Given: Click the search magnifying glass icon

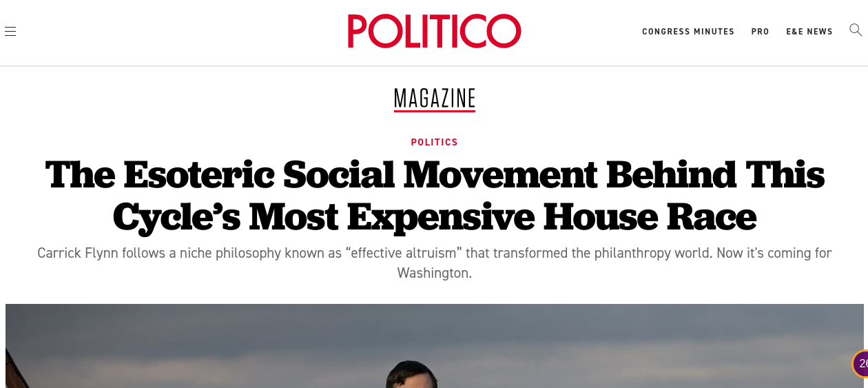Looking at the screenshot, I should pyautogui.click(x=856, y=30).
